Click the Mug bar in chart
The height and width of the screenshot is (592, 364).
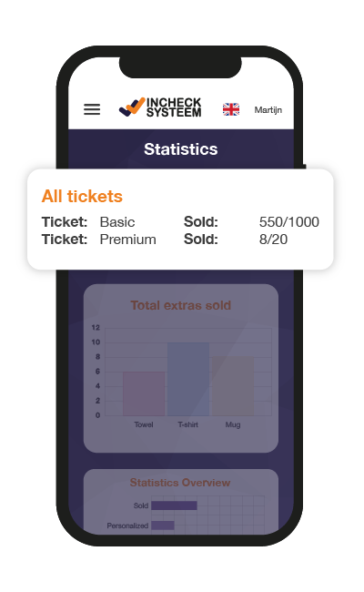coord(233,386)
